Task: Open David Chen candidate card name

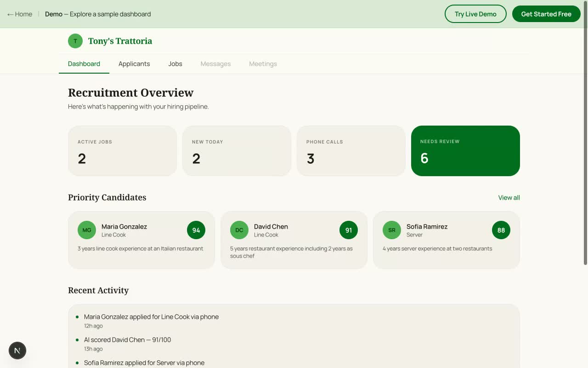Action: [271, 226]
